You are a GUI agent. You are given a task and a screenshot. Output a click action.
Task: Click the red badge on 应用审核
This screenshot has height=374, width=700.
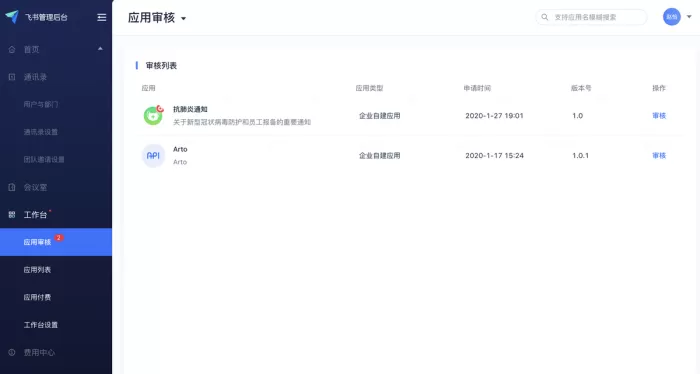click(x=58, y=237)
